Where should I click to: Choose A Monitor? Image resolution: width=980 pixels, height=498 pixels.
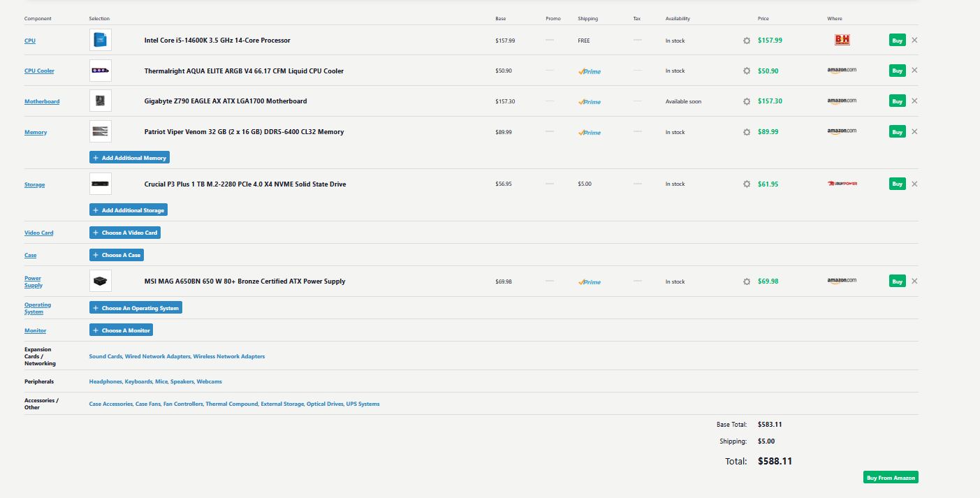121,330
